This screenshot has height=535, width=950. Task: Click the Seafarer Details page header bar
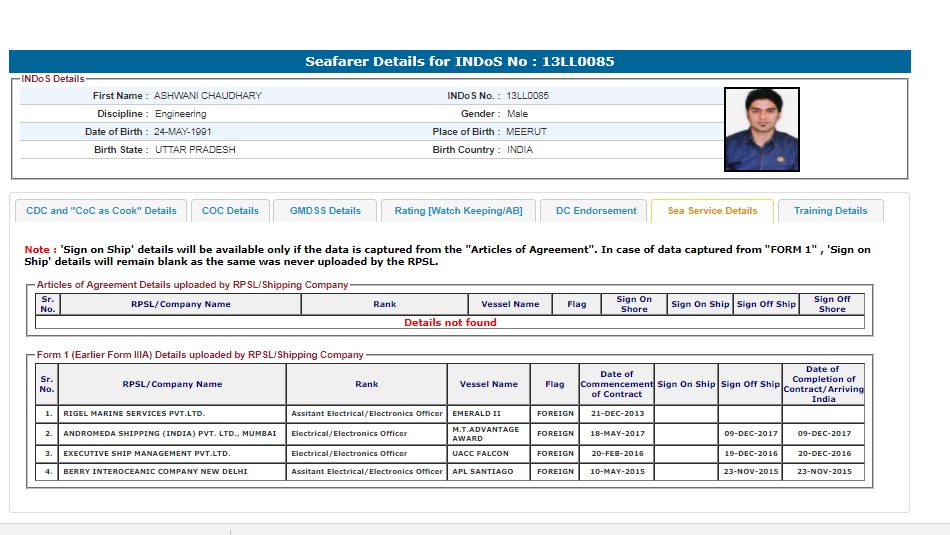point(460,62)
